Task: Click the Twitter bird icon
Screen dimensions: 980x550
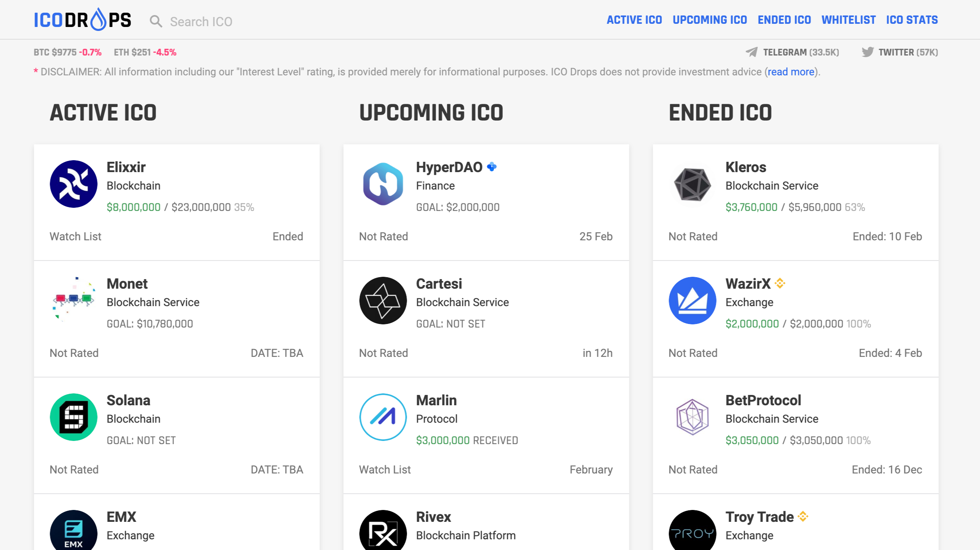Action: click(868, 52)
